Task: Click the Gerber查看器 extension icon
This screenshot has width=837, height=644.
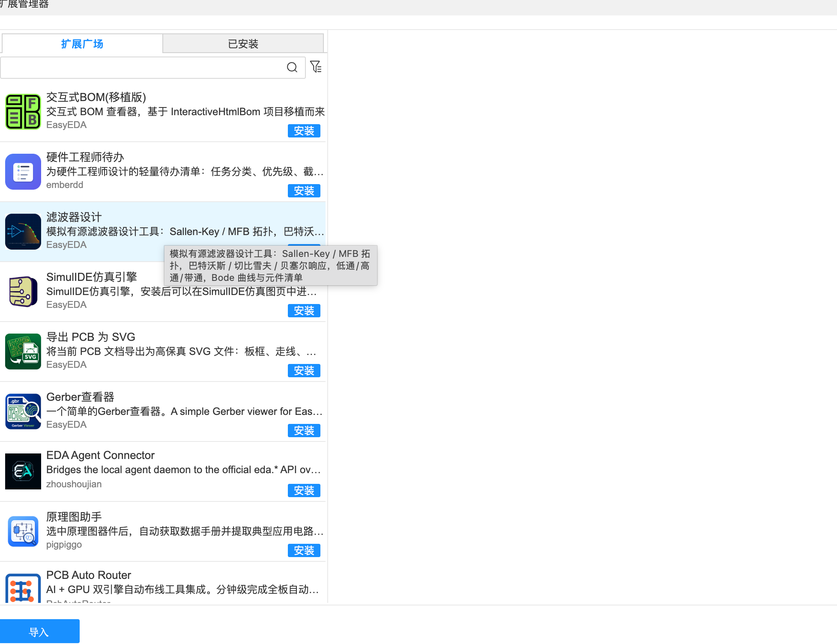Action: [23, 411]
